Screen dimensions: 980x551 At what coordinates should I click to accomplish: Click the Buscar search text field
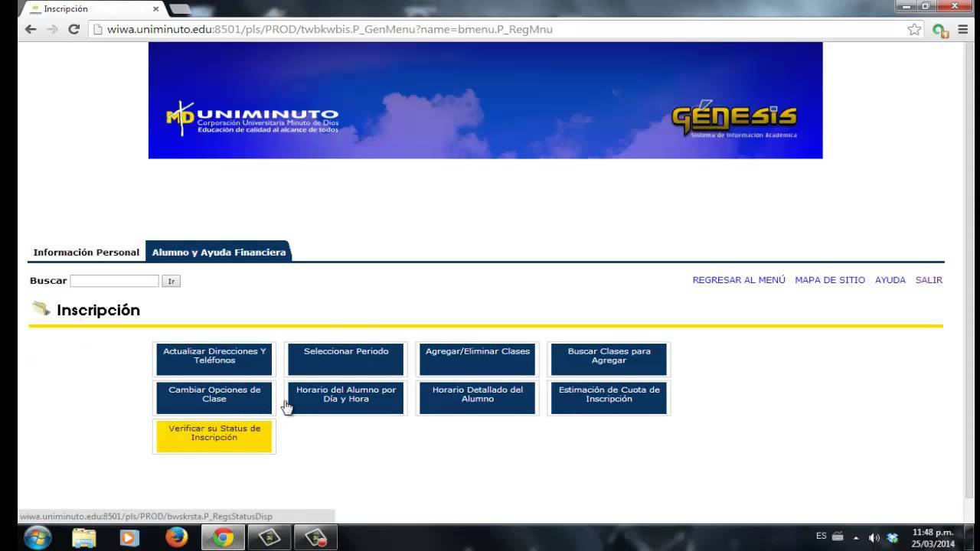114,281
